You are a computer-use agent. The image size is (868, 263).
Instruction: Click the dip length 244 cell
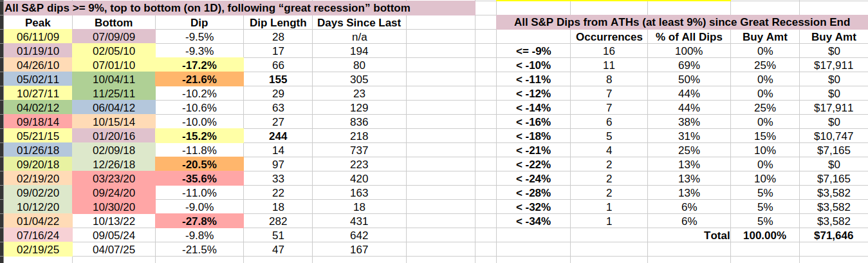click(278, 136)
